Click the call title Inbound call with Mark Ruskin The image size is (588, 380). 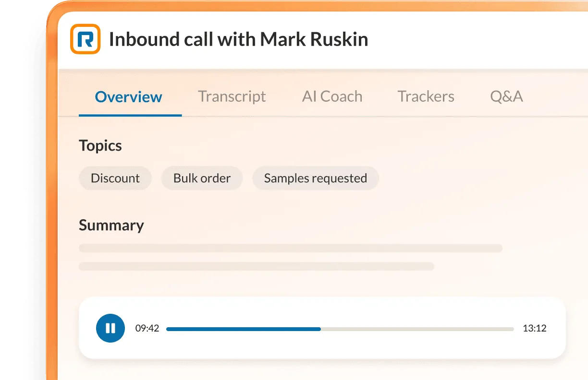point(239,39)
